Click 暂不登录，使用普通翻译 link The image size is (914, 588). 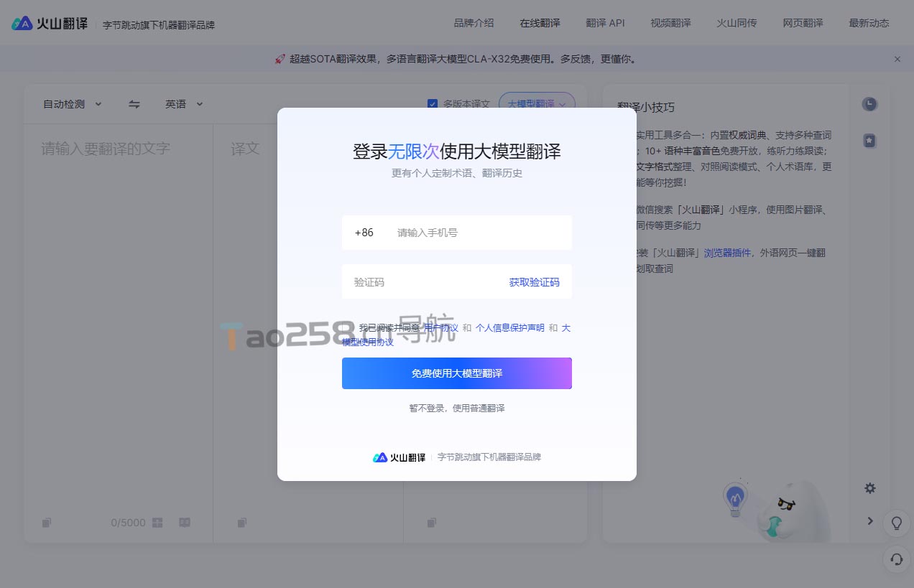coord(457,408)
